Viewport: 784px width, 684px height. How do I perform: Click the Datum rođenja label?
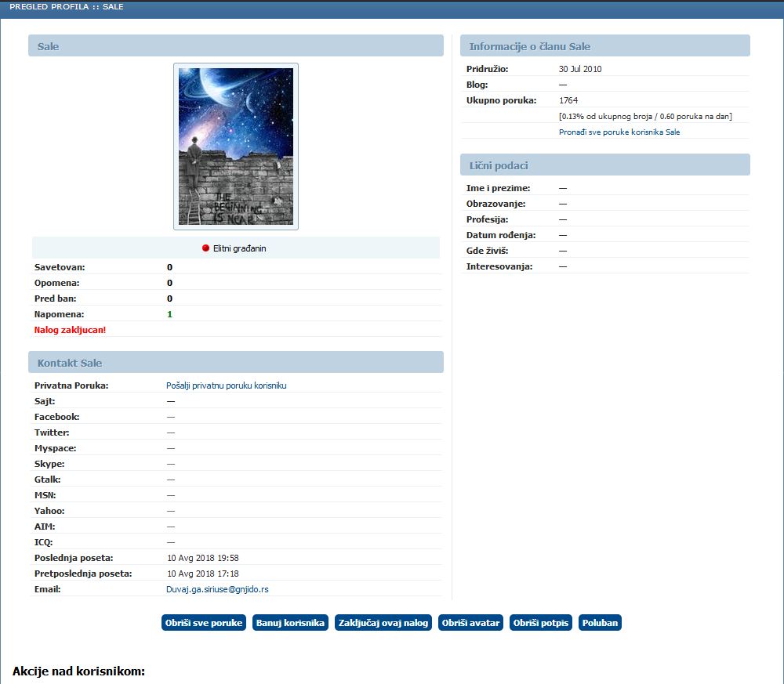pyautogui.click(x=500, y=235)
